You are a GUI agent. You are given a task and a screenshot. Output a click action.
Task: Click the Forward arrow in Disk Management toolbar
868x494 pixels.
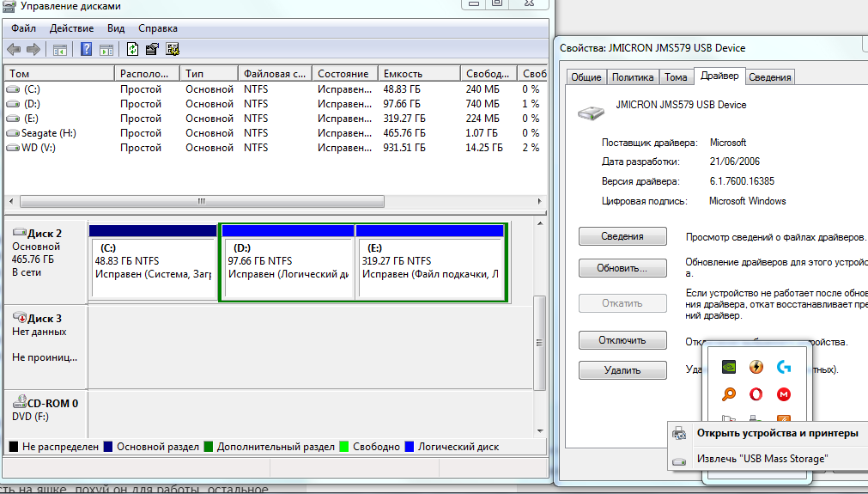coord(33,50)
